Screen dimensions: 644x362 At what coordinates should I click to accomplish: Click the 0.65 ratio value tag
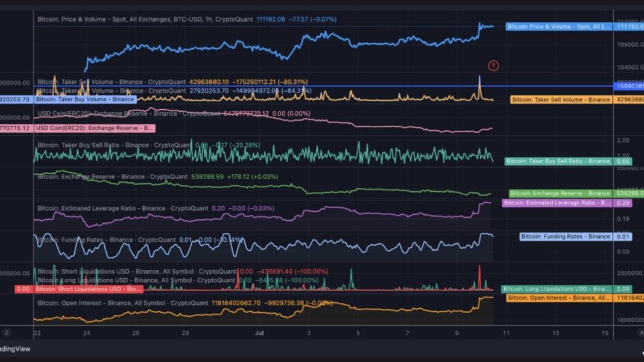(x=623, y=162)
